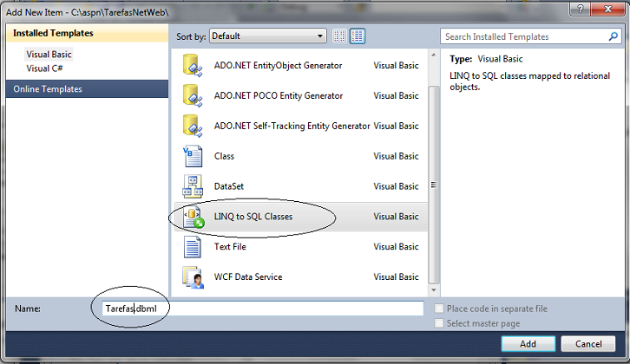630x364 pixels.
Task: Click 'ADO.NET EntityObject Generator' text
Action: pyautogui.click(x=278, y=65)
